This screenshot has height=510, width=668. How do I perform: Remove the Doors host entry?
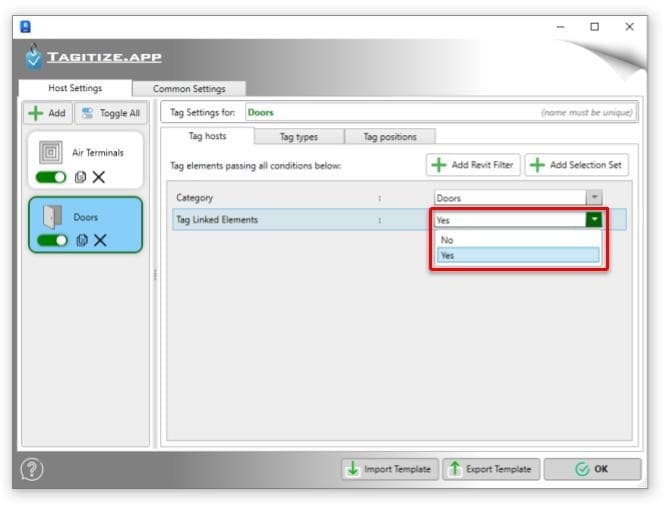pyautogui.click(x=100, y=240)
